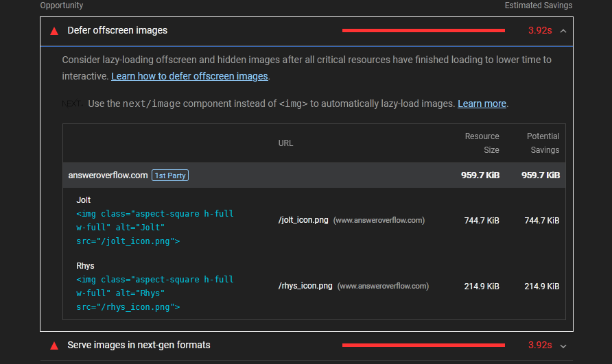
Task: Open the Learn more link for next/image
Action: pyautogui.click(x=482, y=104)
